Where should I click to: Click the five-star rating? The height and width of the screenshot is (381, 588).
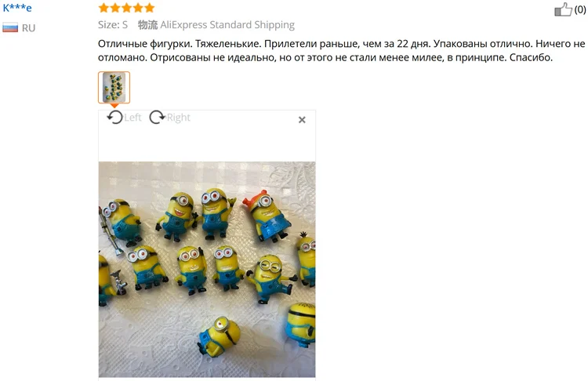tap(126, 8)
